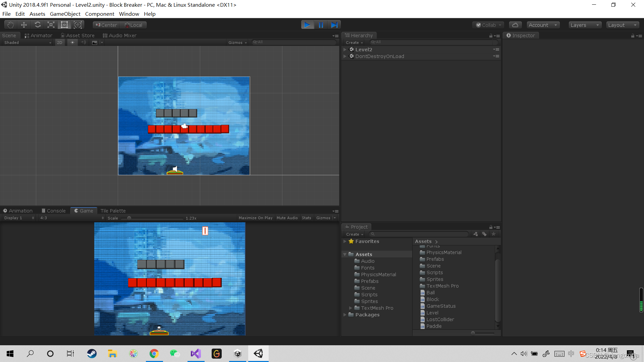Click the Step forward button
Screen dimensions: 644x362
click(334, 25)
